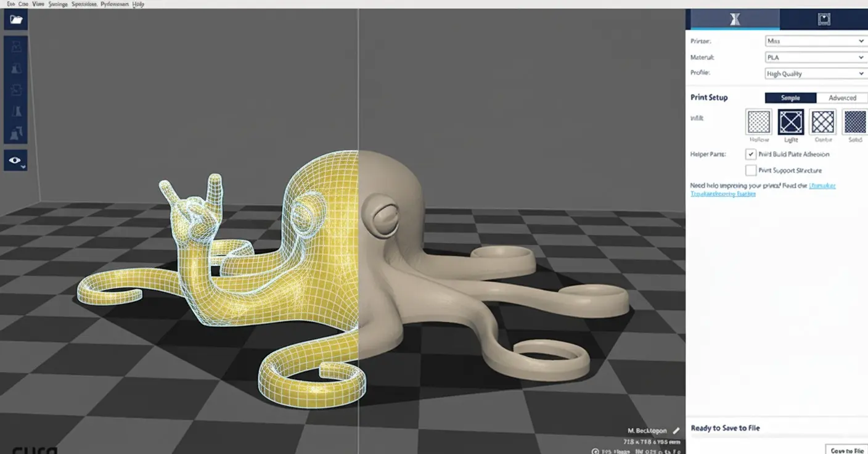Open the Printer dropdown

point(816,41)
